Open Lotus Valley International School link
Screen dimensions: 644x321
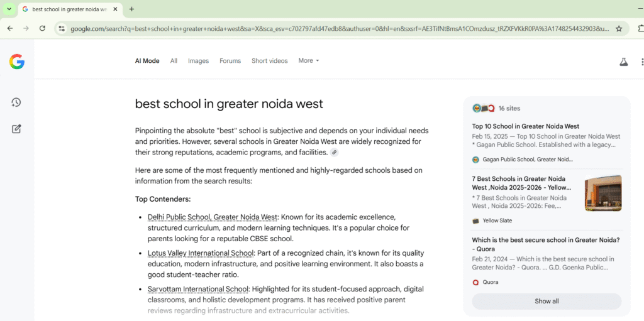point(201,253)
